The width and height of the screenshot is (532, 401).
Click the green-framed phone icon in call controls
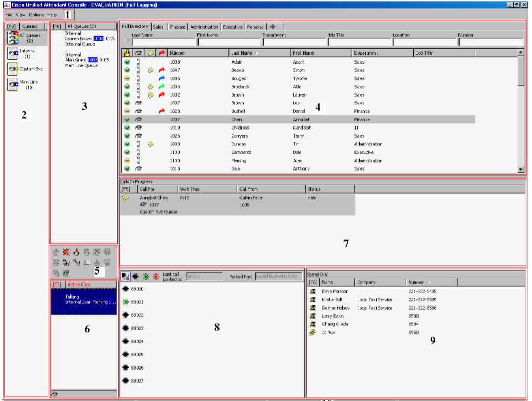point(67,273)
